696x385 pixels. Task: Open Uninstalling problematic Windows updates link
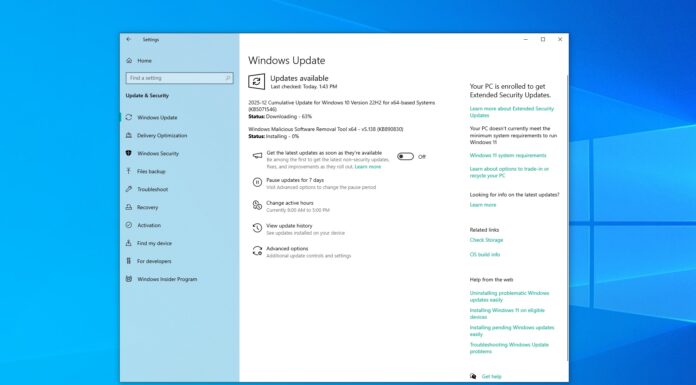click(x=509, y=296)
